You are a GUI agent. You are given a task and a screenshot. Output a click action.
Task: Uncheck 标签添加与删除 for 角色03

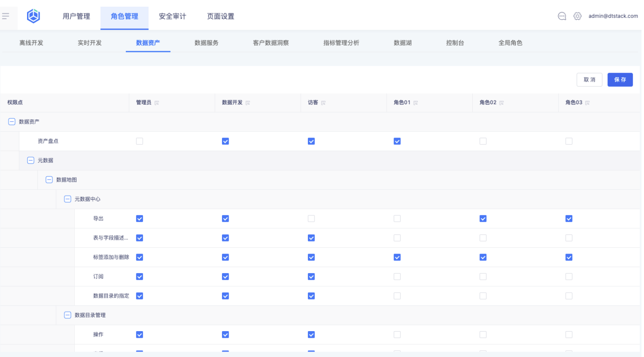[569, 257]
